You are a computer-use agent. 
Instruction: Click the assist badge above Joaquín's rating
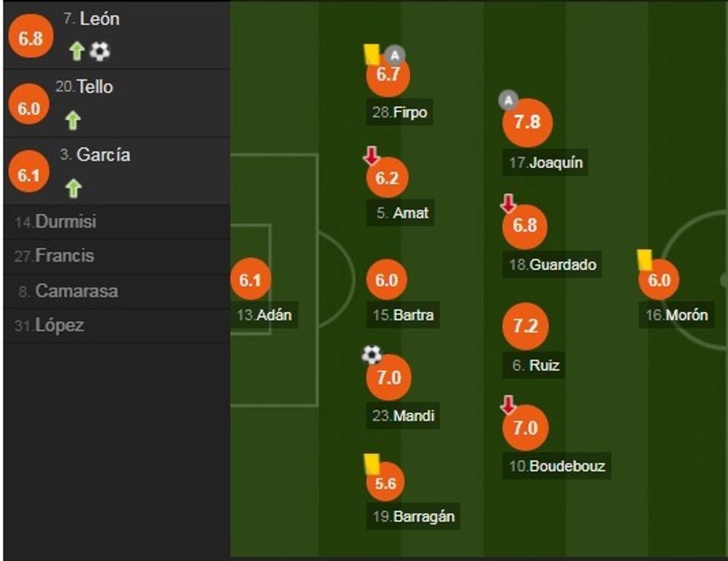508,100
